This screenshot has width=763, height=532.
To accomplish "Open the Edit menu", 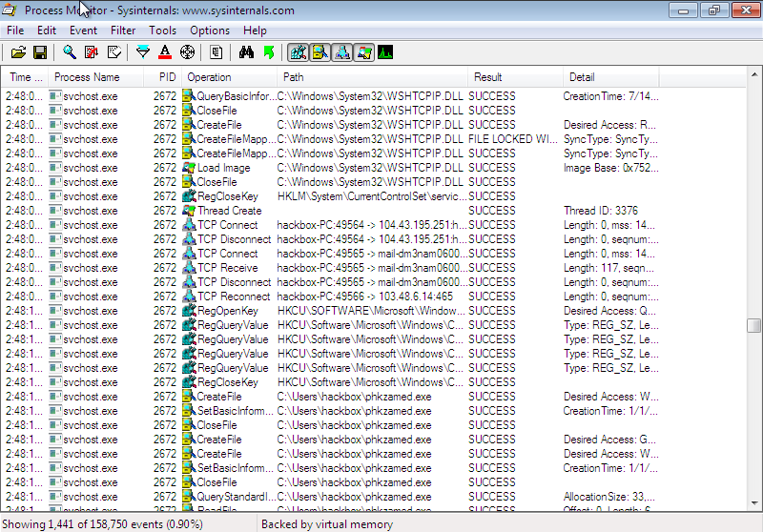I will [47, 31].
